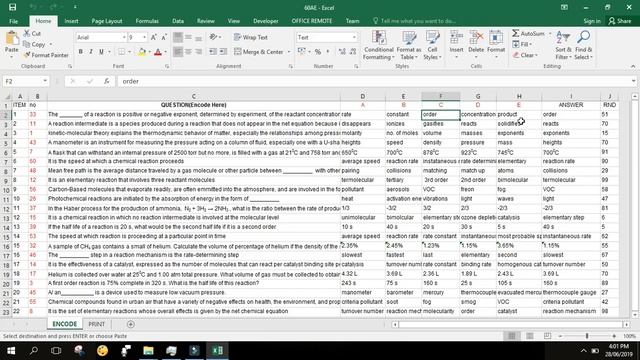
Task: Select align right icon
Action: 198,52
